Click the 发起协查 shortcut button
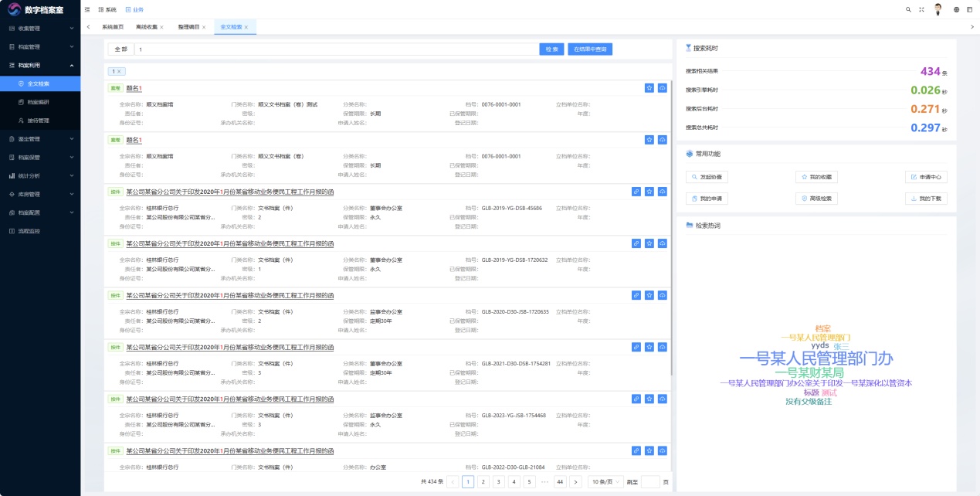The height and width of the screenshot is (496, 980). point(707,177)
